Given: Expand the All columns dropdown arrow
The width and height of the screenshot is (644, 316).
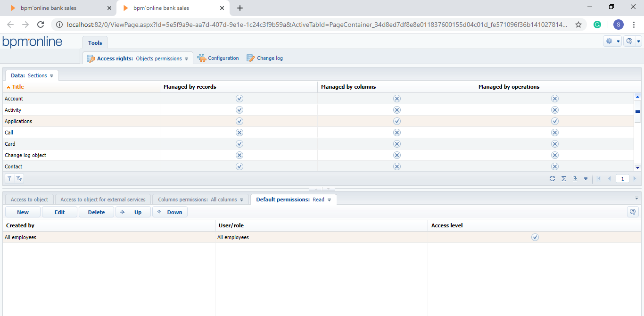Looking at the screenshot, I should (x=241, y=200).
